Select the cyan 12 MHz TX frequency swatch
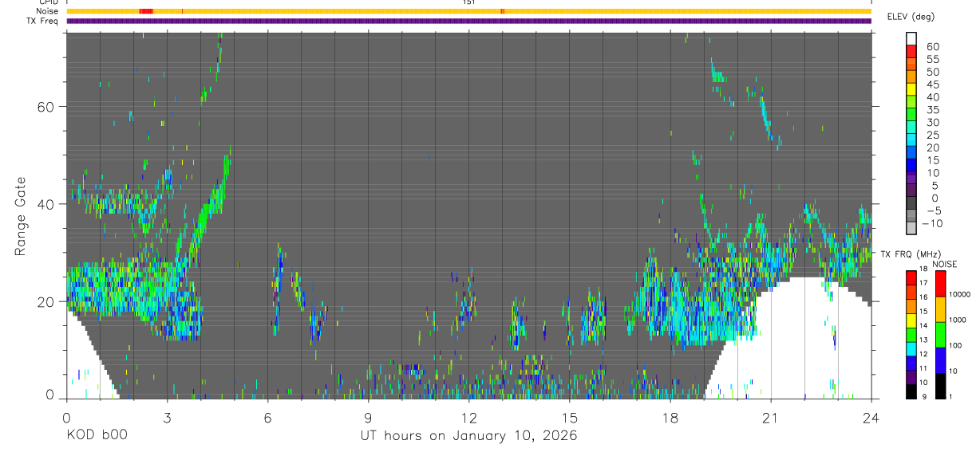The image size is (980, 452). coord(911,348)
